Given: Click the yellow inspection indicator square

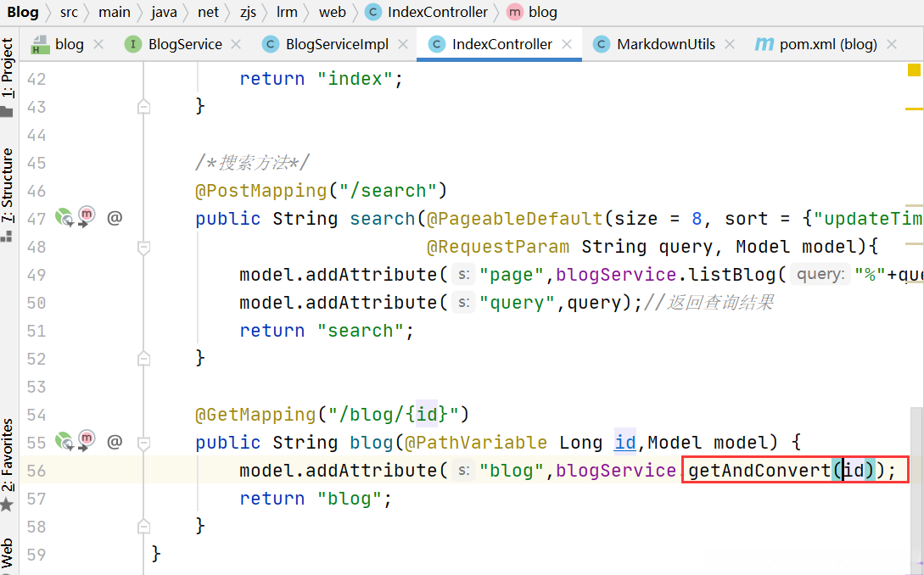Looking at the screenshot, I should pos(914,70).
